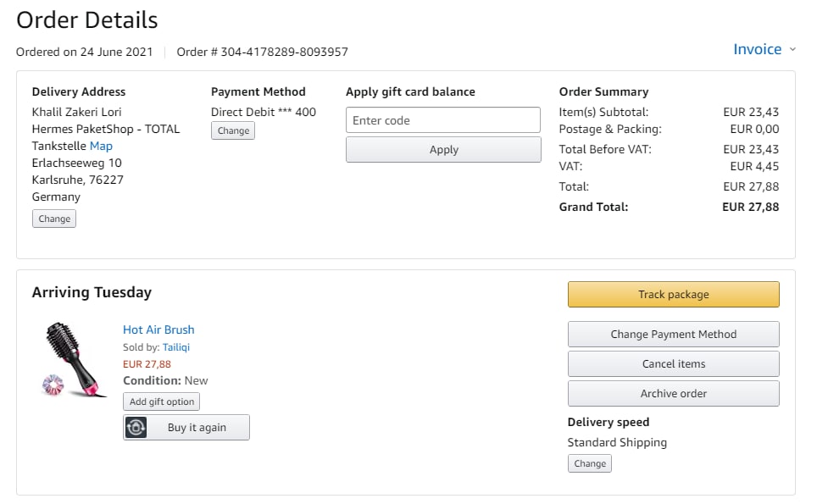Change the Standard Shipping delivery speed
Viewport: 817px width, 504px height.
point(589,463)
